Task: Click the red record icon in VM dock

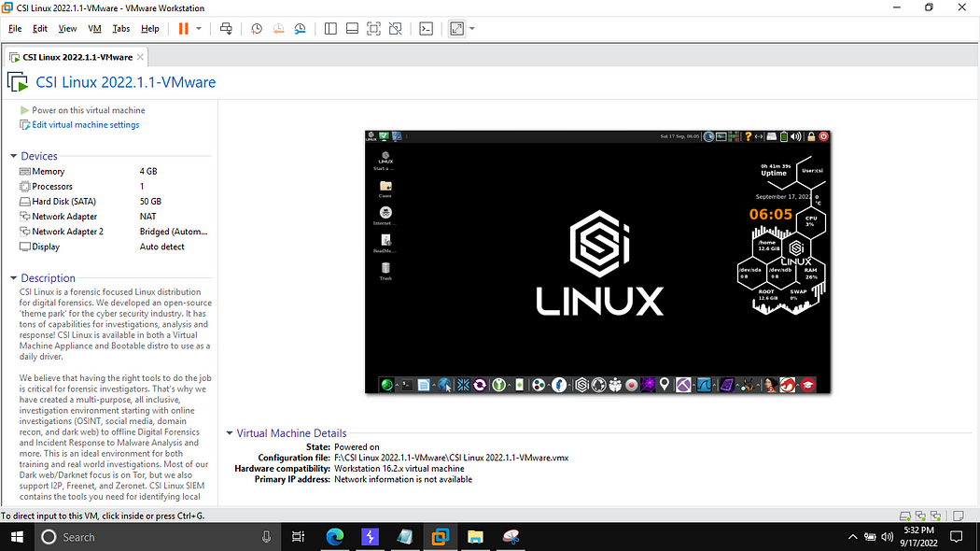Action: click(631, 386)
